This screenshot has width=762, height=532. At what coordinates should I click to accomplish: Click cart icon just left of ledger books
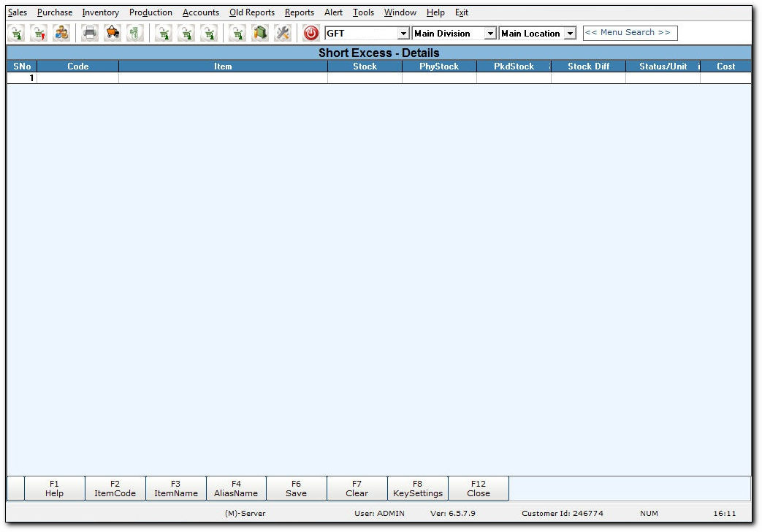coord(237,33)
